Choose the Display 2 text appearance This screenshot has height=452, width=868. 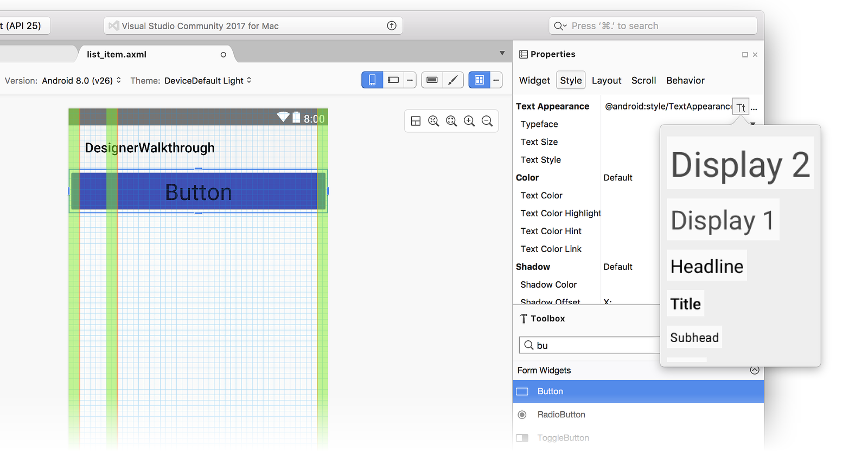[x=740, y=163]
